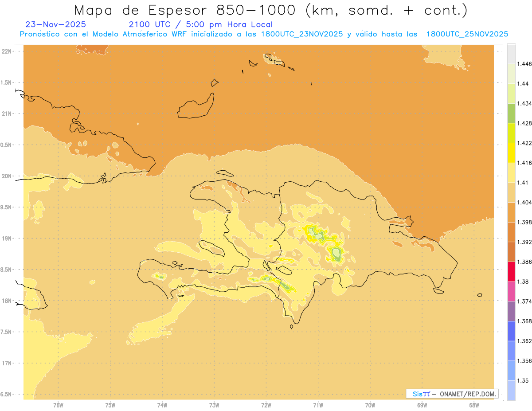Click the legend value 1.368
532x411 pixels.
(524, 321)
